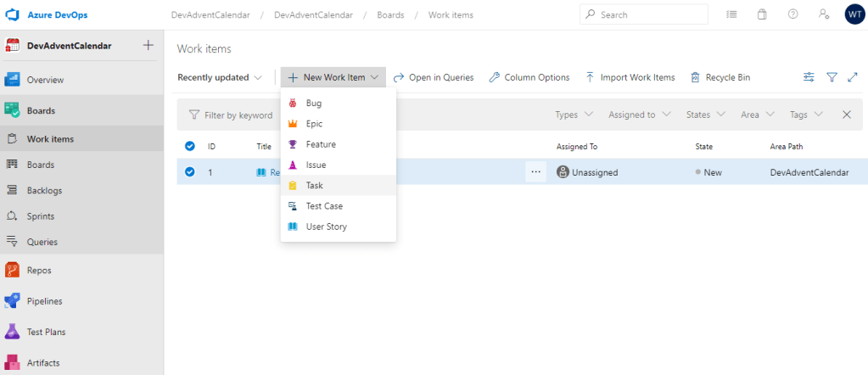
Task: Expand the States filter dropdown
Action: 705,115
